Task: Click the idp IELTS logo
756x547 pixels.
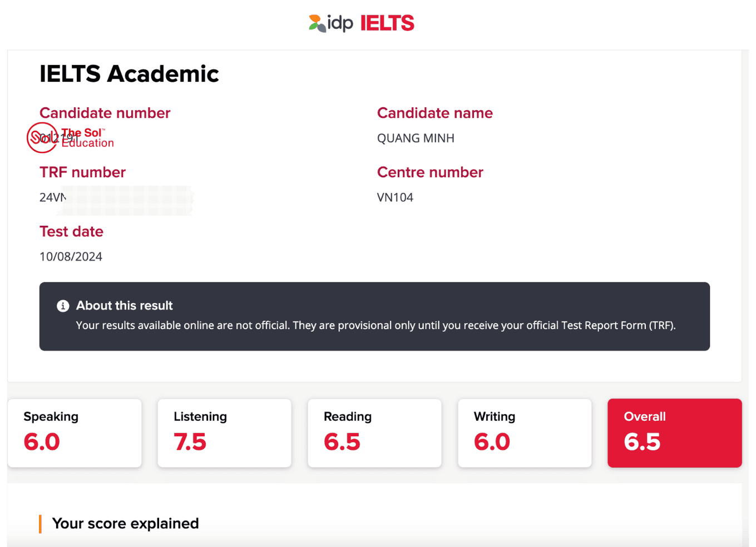Action: tap(362, 23)
